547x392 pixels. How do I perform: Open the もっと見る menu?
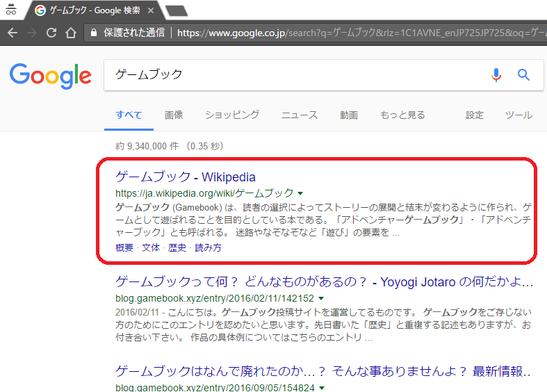[x=402, y=115]
